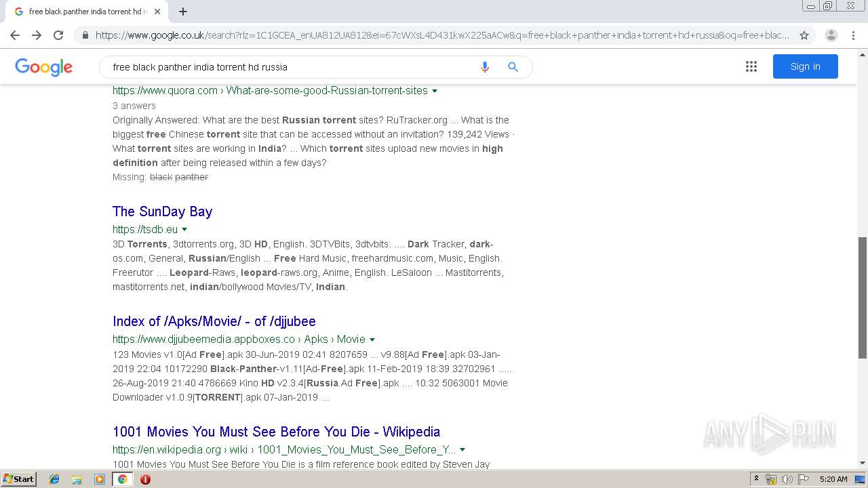Click the '3 answers' text under Quora
The image size is (868, 488).
pyautogui.click(x=134, y=106)
